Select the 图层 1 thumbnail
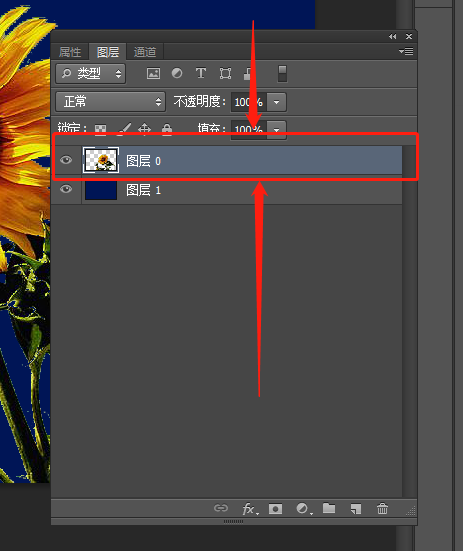The width and height of the screenshot is (463, 551). (x=101, y=190)
